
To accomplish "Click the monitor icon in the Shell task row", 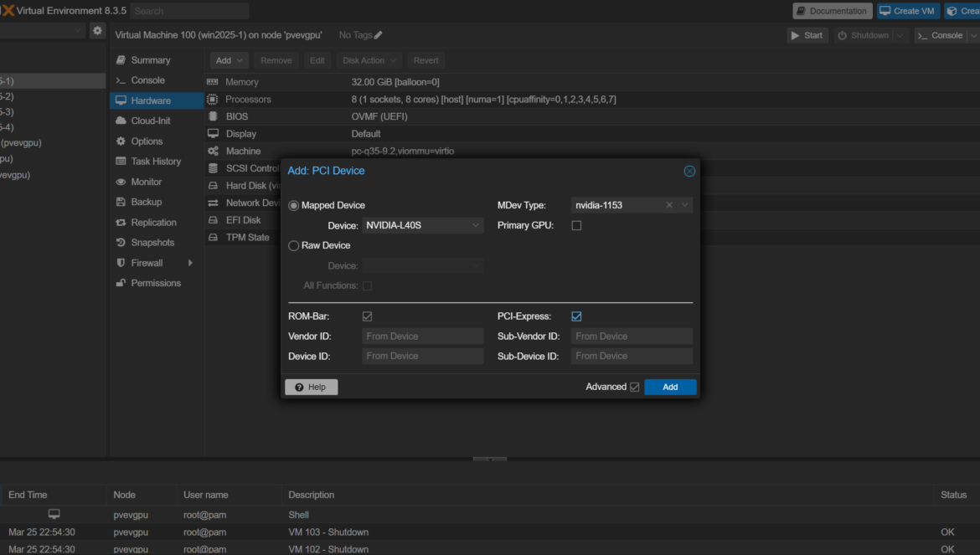I will (54, 514).
